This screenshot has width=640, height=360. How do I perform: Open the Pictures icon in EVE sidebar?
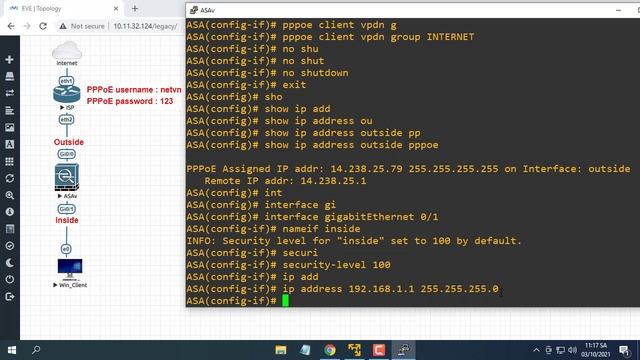point(9,127)
